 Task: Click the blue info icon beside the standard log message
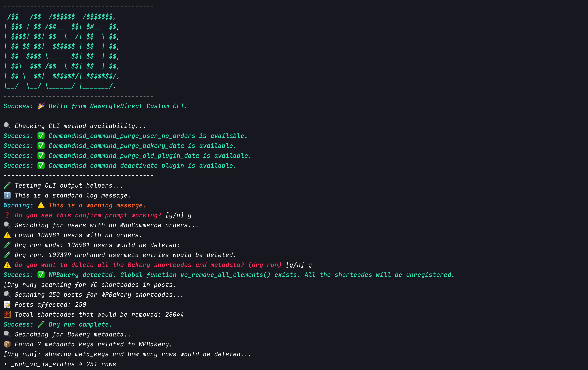(x=7, y=195)
